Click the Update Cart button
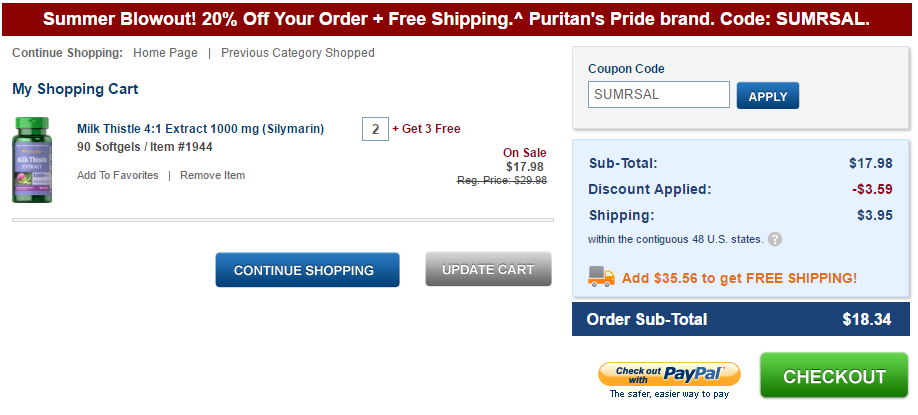This screenshot has height=415, width=918. [488, 269]
